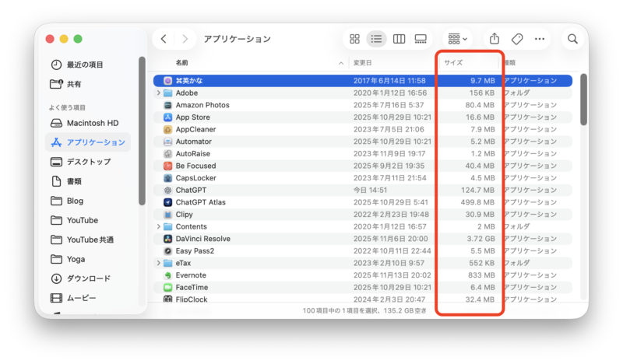Expand the Adobe folder disclosure triangle
Image resolution: width=623 pixels, height=364 pixels.
[159, 93]
